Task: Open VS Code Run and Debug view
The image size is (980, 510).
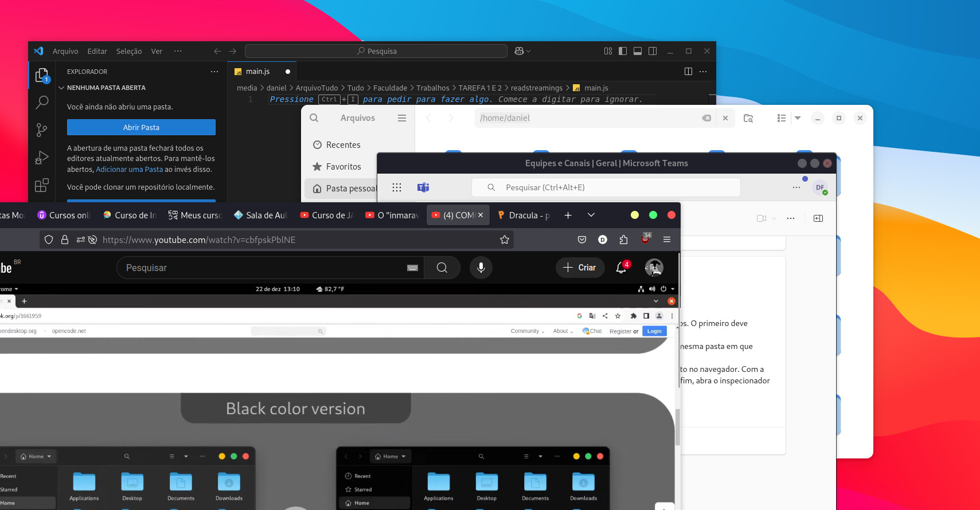Action: click(x=42, y=158)
